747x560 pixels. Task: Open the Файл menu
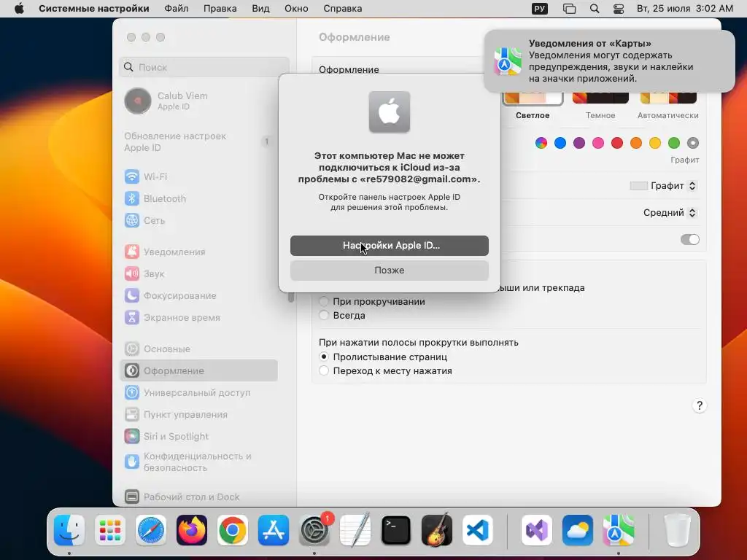point(177,9)
